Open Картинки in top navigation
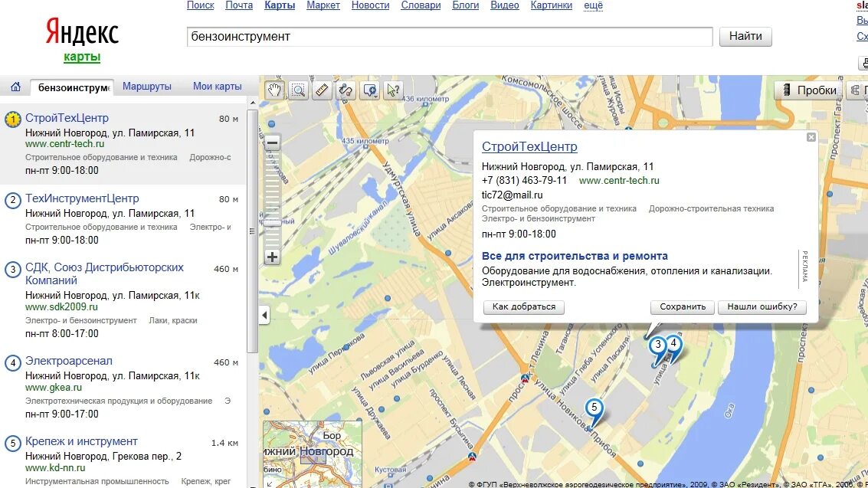This screenshot has width=868, height=488. pos(552,5)
